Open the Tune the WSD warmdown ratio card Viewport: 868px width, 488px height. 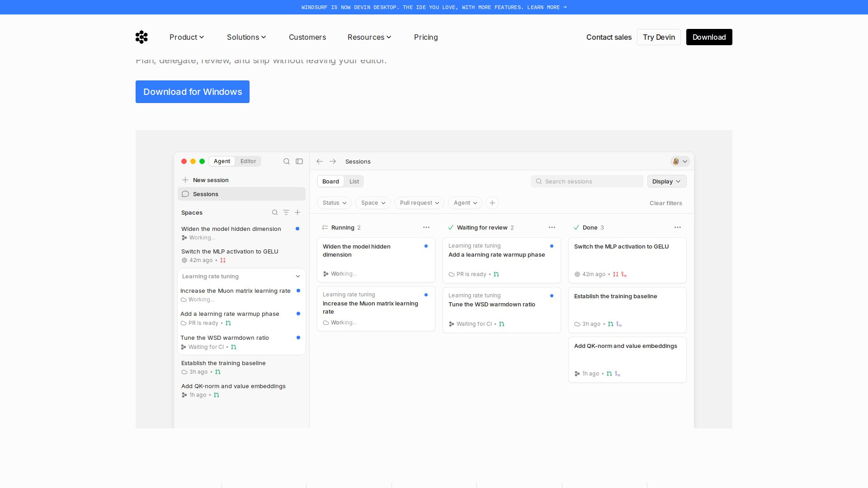[502, 310]
